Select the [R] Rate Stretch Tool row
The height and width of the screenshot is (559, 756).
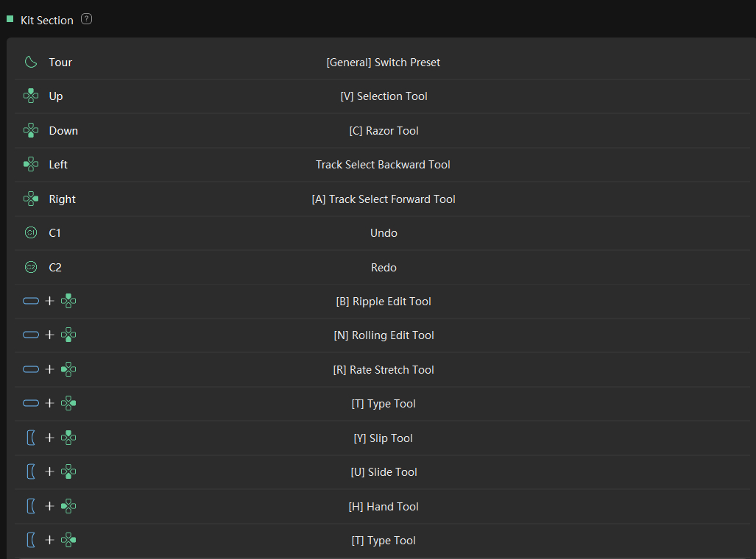click(382, 370)
